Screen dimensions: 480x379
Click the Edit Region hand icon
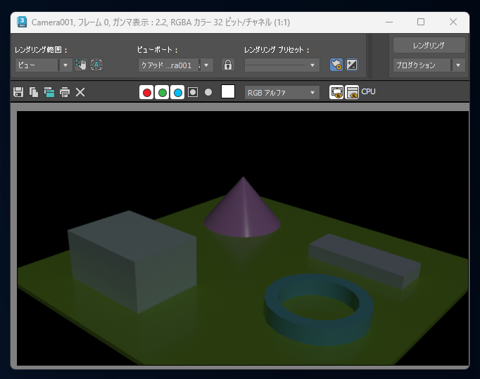81,65
